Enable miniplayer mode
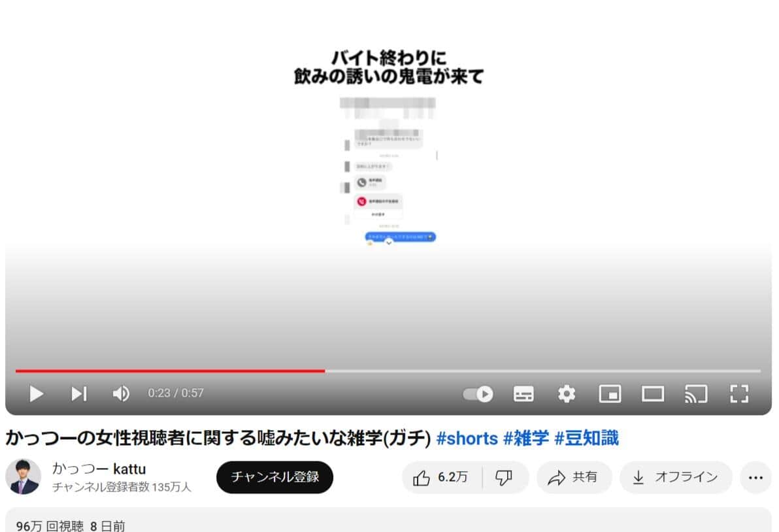The height and width of the screenshot is (532, 779). coord(610,393)
